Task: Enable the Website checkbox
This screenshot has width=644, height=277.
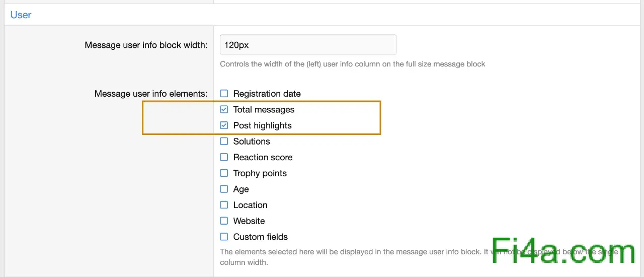Action: coord(224,221)
